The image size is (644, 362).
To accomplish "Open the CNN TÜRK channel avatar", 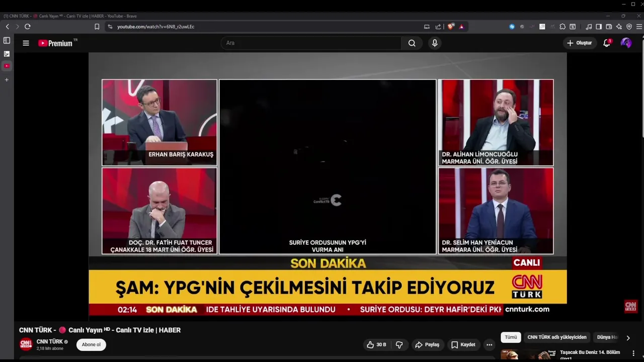I will pos(26,344).
